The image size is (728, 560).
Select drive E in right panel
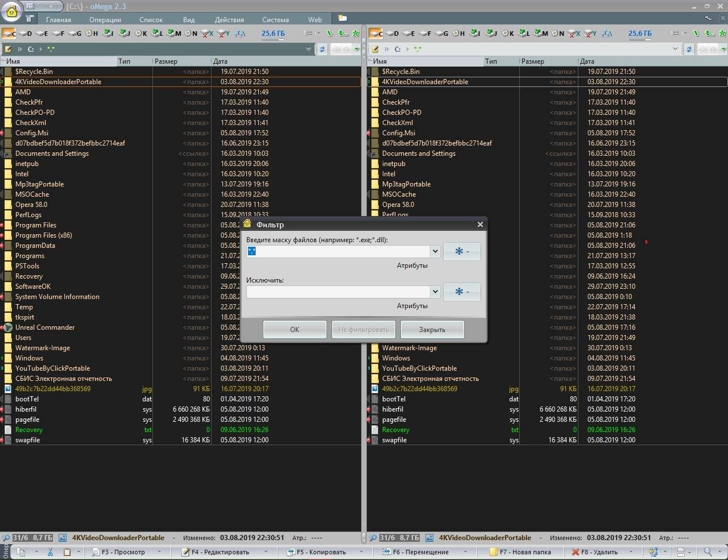(408, 34)
